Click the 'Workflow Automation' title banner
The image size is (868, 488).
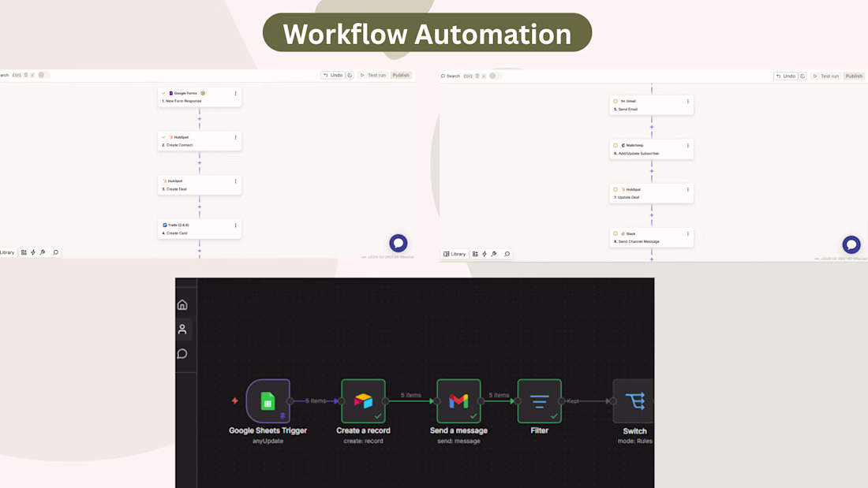tap(428, 32)
